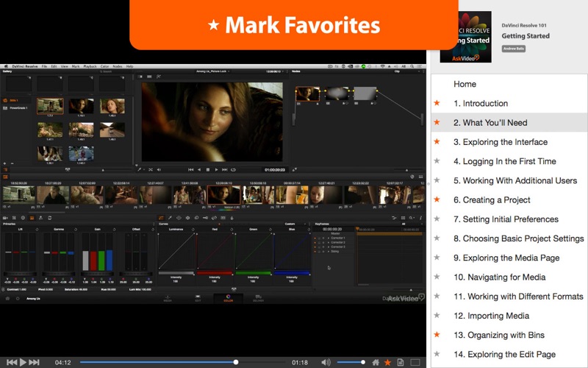Click the video progress slider handle

pos(236,362)
